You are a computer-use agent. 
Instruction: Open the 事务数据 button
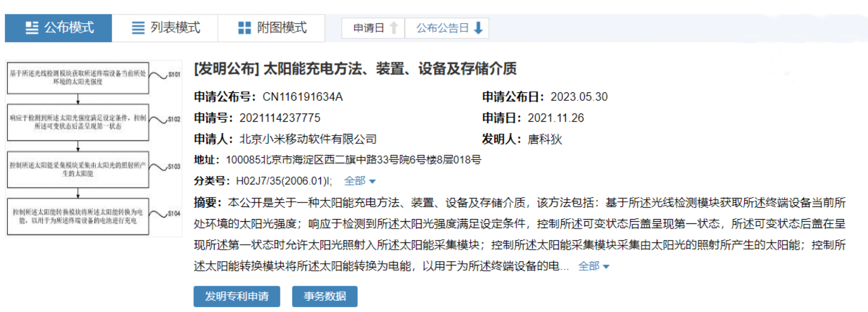(325, 296)
